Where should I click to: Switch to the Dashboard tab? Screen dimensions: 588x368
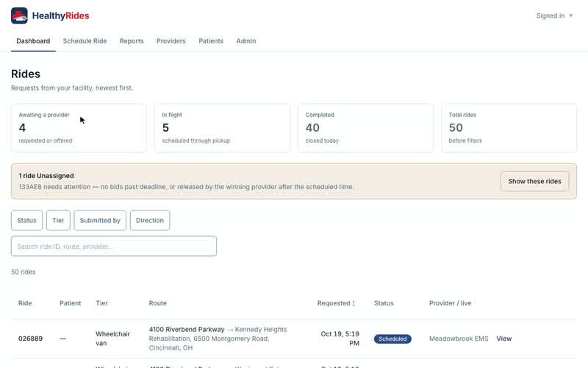pos(33,41)
